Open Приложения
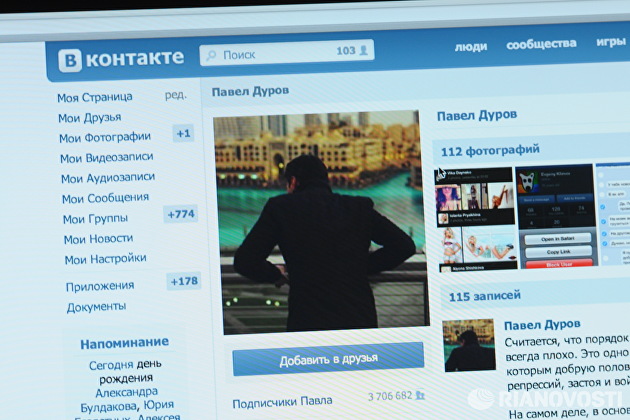The height and width of the screenshot is (420, 630). pyautogui.click(x=100, y=286)
